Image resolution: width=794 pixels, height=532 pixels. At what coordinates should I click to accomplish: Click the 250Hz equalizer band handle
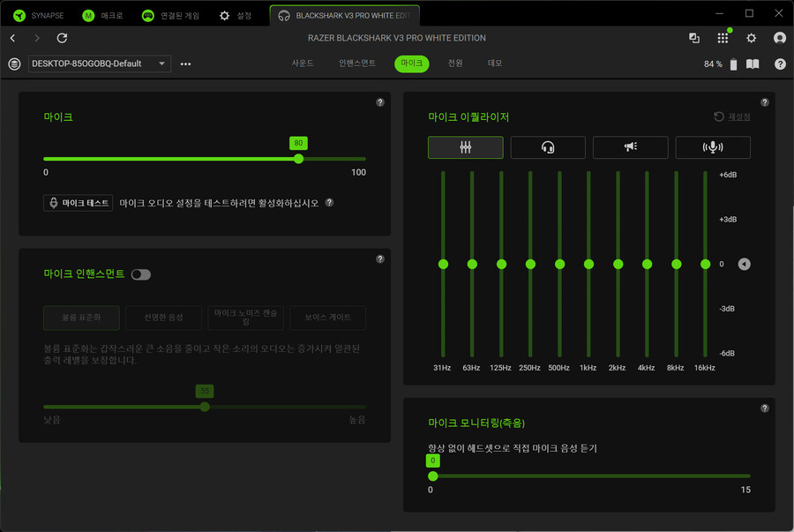tap(530, 264)
